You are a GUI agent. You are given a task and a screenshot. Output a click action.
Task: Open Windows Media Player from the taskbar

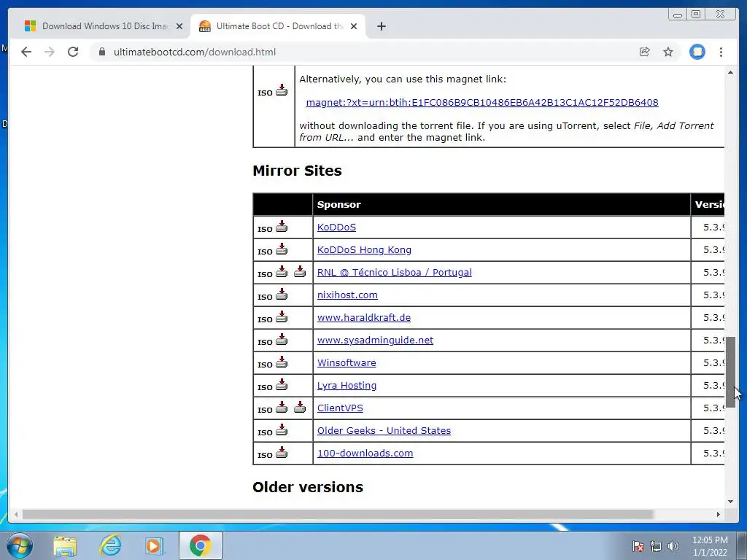pyautogui.click(x=155, y=545)
